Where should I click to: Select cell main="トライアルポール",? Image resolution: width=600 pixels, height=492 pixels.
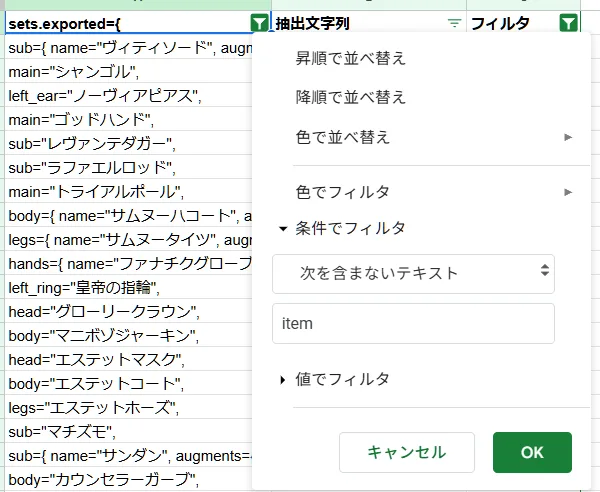(x=128, y=191)
